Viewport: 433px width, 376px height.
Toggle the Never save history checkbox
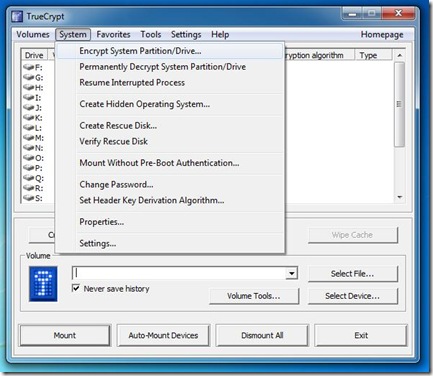76,288
